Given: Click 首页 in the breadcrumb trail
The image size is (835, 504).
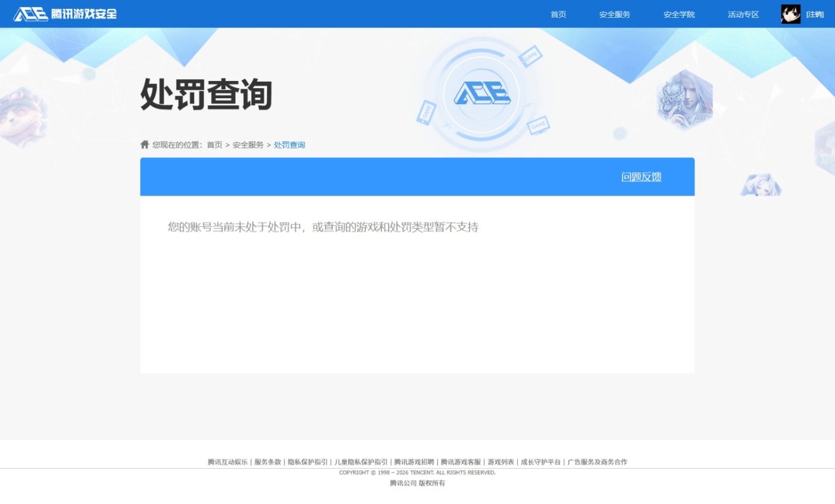Looking at the screenshot, I should [214, 145].
